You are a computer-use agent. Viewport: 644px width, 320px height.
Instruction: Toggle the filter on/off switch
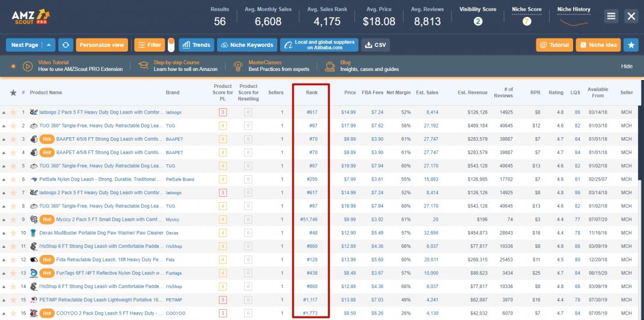pyautogui.click(x=171, y=45)
